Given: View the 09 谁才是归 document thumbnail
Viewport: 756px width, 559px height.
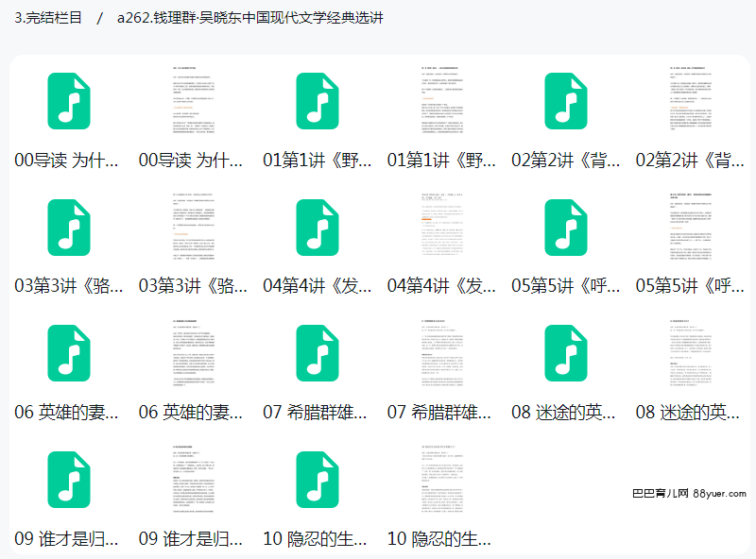Looking at the screenshot, I should 193,480.
